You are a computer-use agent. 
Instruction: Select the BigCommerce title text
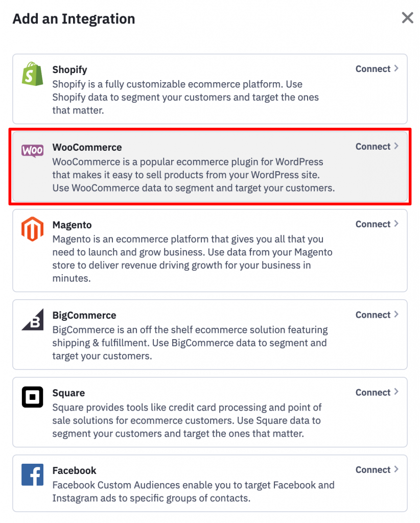click(x=84, y=316)
